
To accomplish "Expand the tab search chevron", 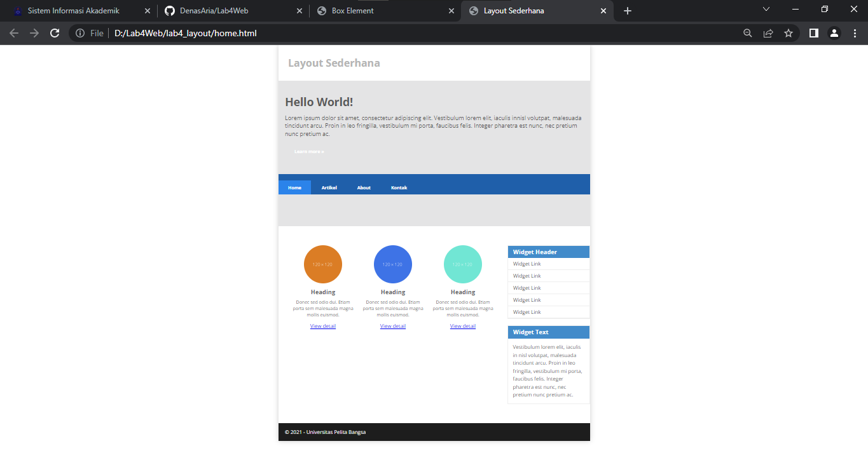I will click(x=766, y=9).
